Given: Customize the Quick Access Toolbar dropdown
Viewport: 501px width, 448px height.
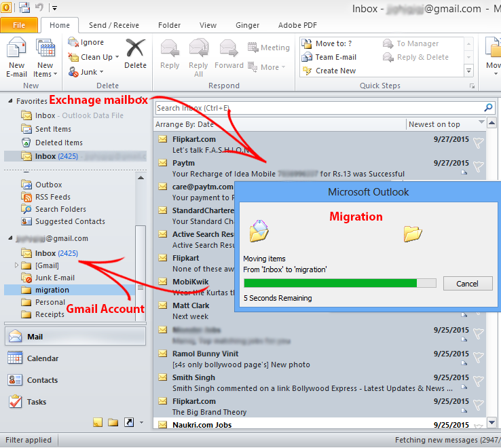Looking at the screenshot, I should pos(54,8).
